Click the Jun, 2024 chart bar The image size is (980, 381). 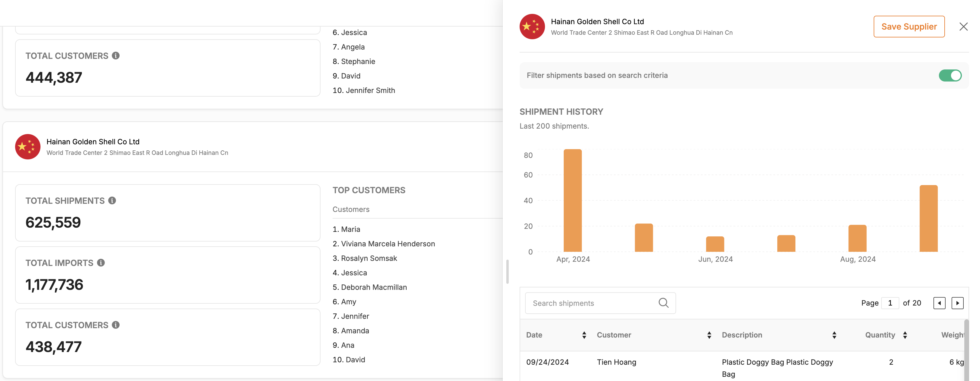click(x=715, y=244)
